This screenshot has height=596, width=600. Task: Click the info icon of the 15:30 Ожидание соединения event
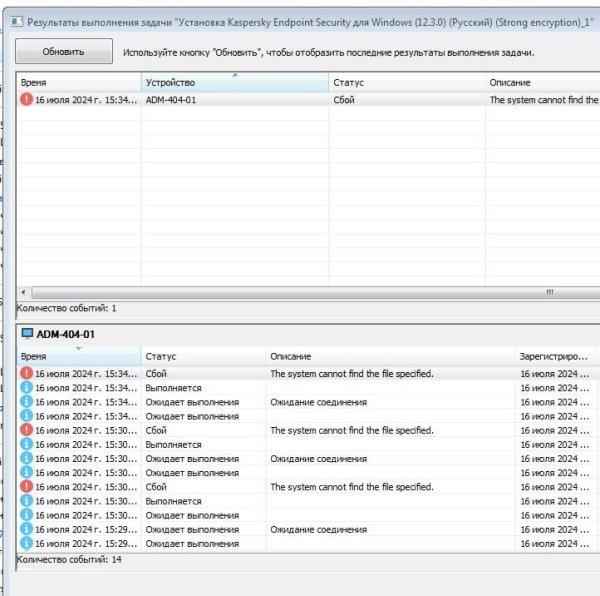click(x=26, y=458)
